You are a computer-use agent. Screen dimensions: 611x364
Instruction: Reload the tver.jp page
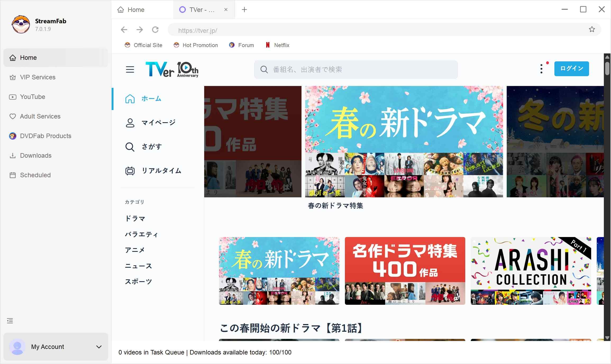tap(156, 30)
